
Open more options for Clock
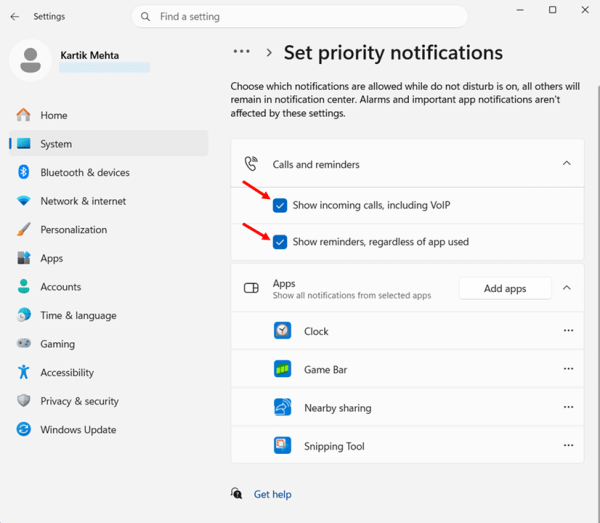[568, 330]
